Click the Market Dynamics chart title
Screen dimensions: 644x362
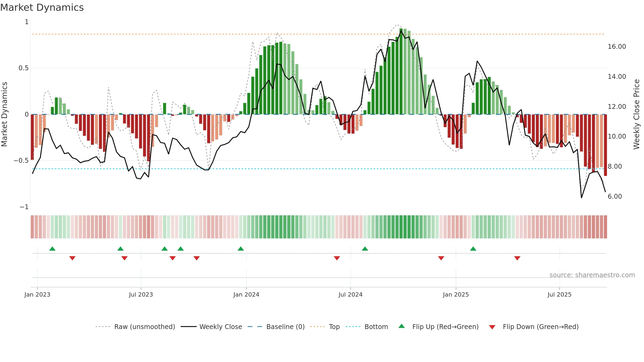pyautogui.click(x=42, y=8)
